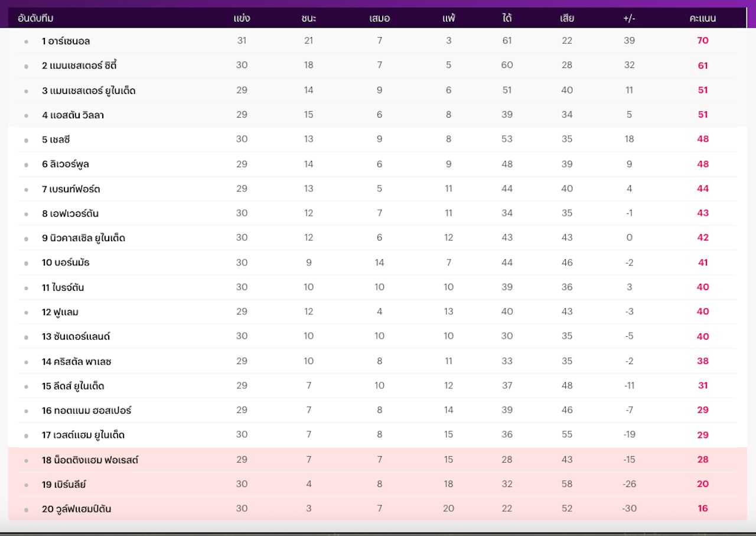Image resolution: width=756 pixels, height=536 pixels.
Task: Click the แพ้ column header
Action: point(448,18)
